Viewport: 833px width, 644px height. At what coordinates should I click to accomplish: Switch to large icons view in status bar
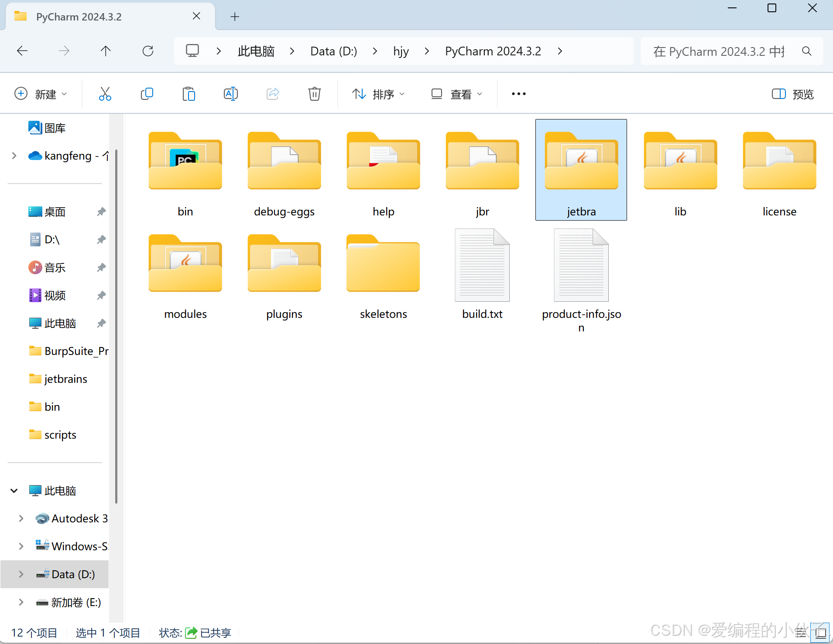[820, 633]
